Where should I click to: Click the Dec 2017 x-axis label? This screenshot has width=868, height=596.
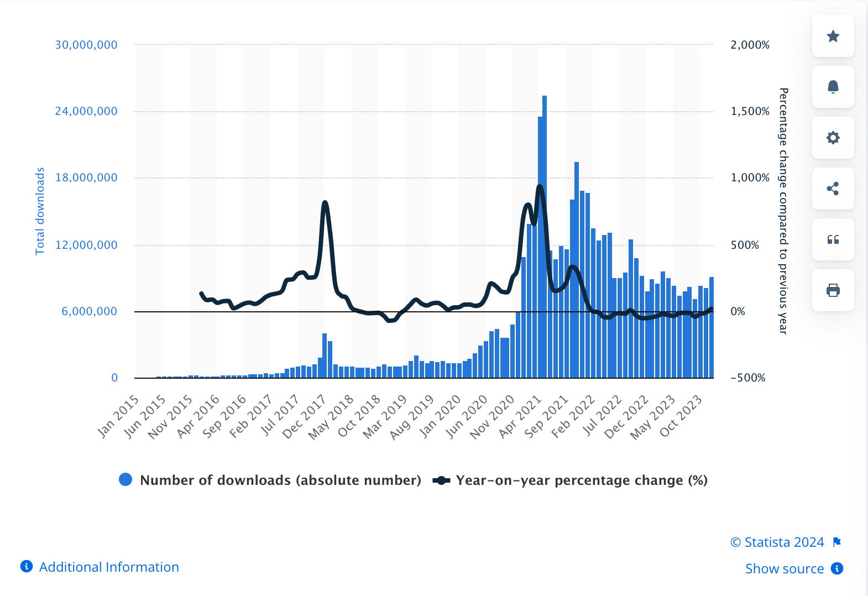pyautogui.click(x=304, y=416)
